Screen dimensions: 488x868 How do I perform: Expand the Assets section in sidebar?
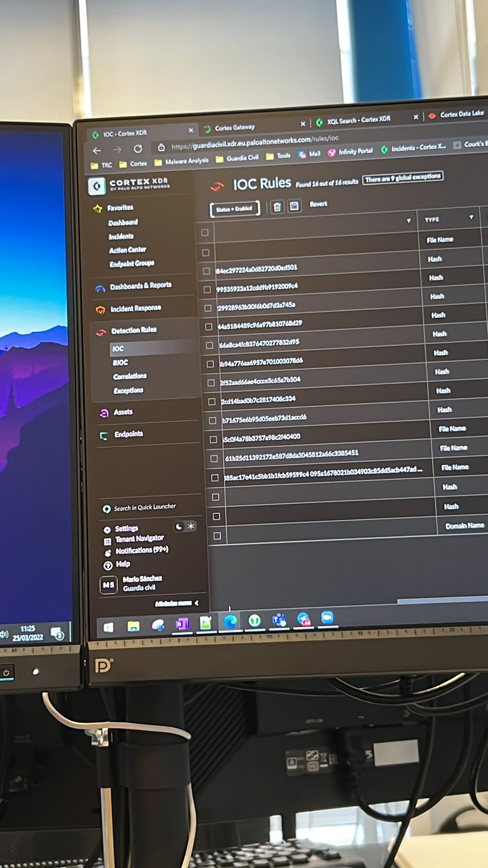click(x=123, y=412)
